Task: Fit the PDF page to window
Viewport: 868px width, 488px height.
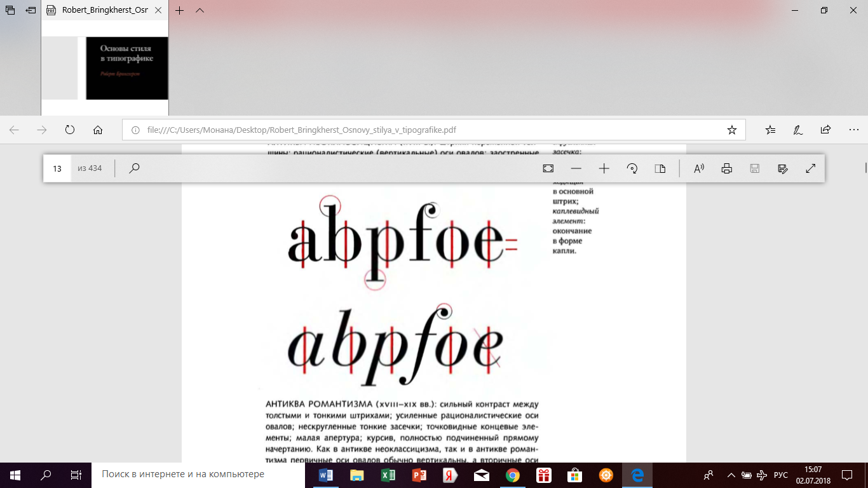Action: point(548,168)
